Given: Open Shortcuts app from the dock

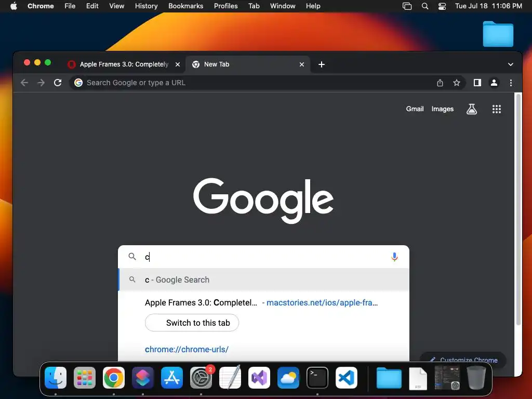Looking at the screenshot, I should pos(143,378).
